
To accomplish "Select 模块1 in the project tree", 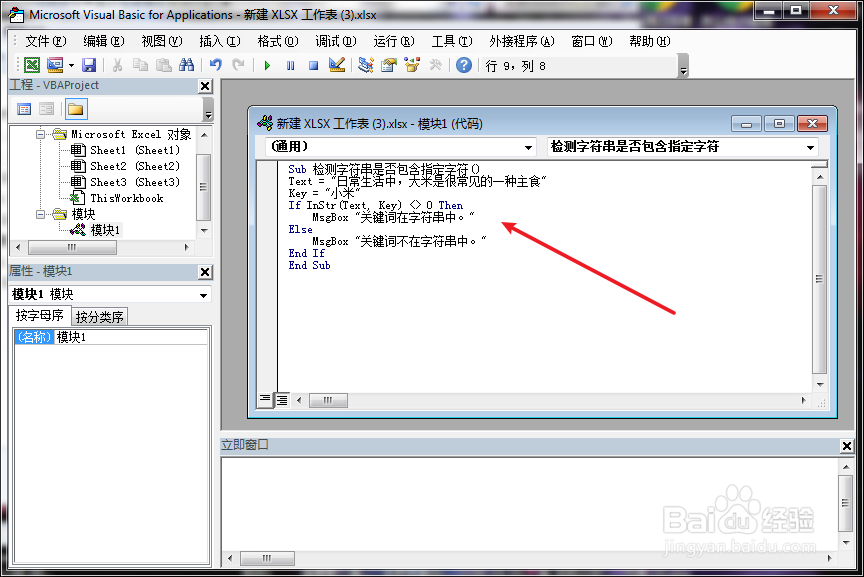I will 105,230.
